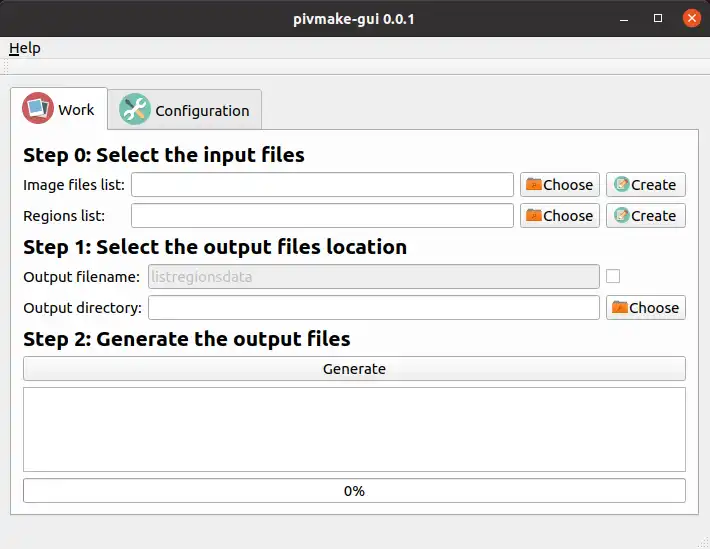Enable the Output filename checkbox
710x549 pixels.
(613, 276)
